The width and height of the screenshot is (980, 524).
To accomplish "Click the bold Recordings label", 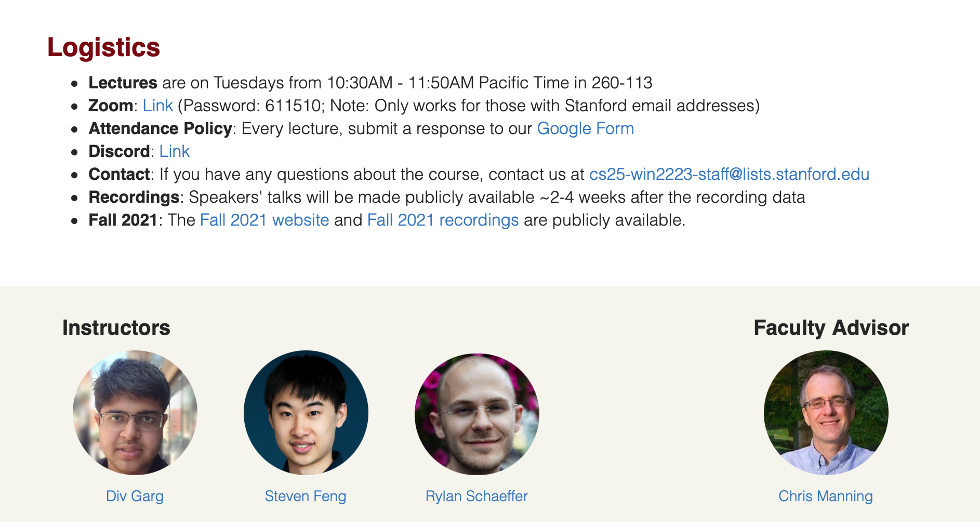I will coord(134,197).
